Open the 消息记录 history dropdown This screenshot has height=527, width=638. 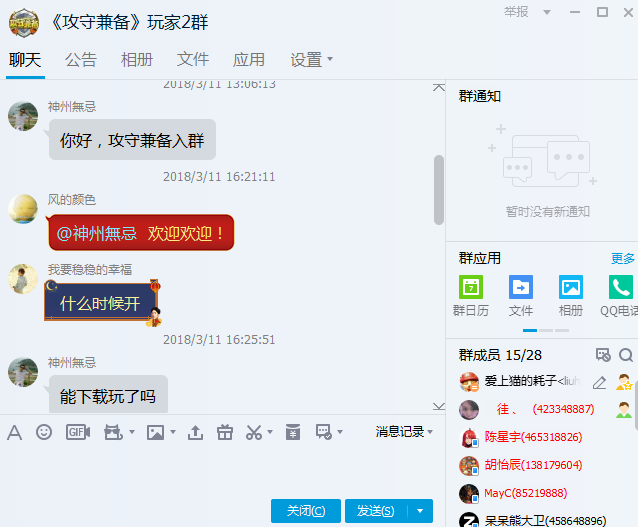[404, 432]
